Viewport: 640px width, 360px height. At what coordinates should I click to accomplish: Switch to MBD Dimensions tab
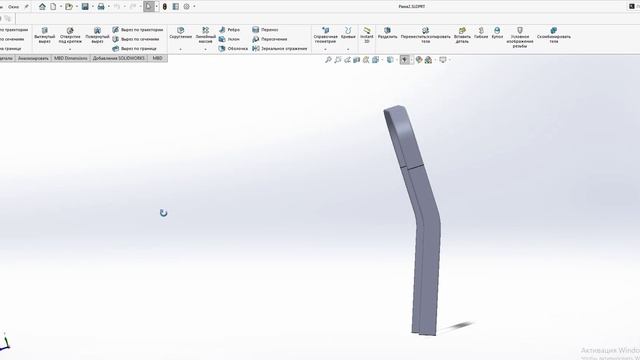click(71, 58)
